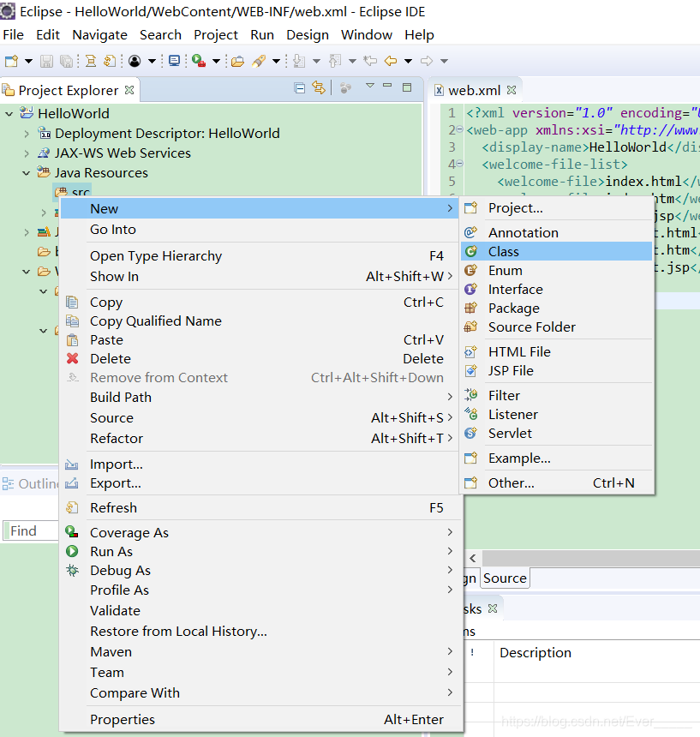Viewport: 700px width, 737px height.
Task: Click the JSP File icon in submenu
Action: pyautogui.click(x=470, y=370)
